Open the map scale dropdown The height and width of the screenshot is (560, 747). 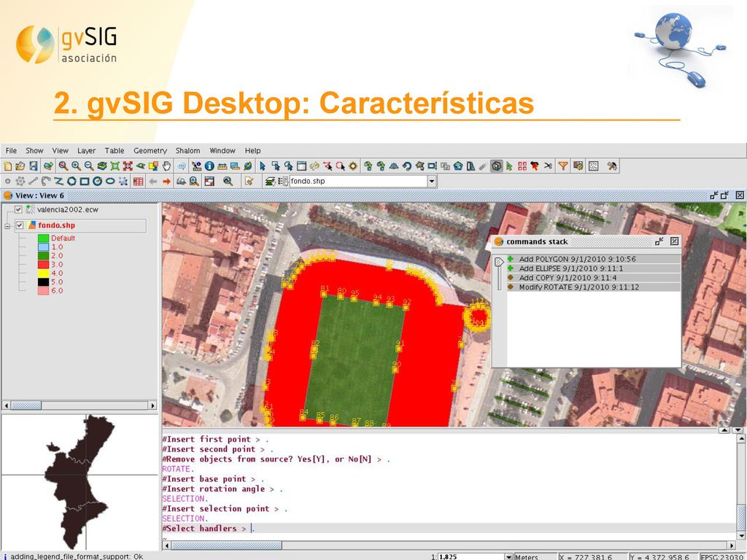click(508, 556)
